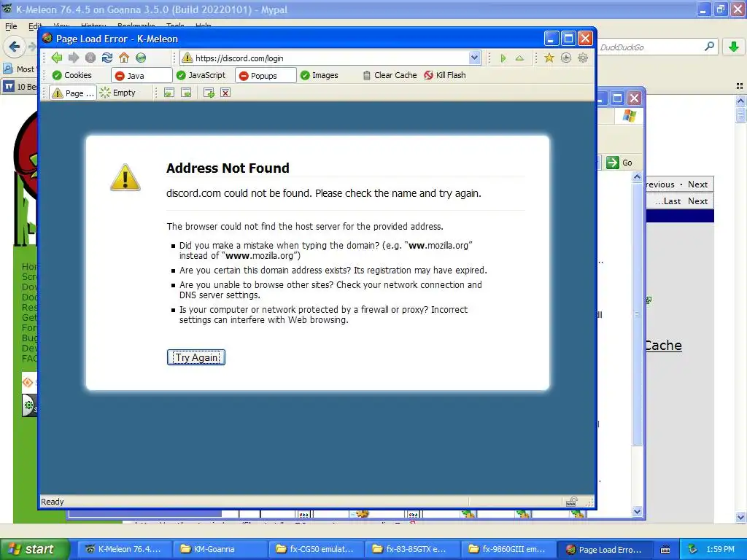Image resolution: width=747 pixels, height=560 pixels.
Task: Toggle Java blocking
Action: point(142,75)
